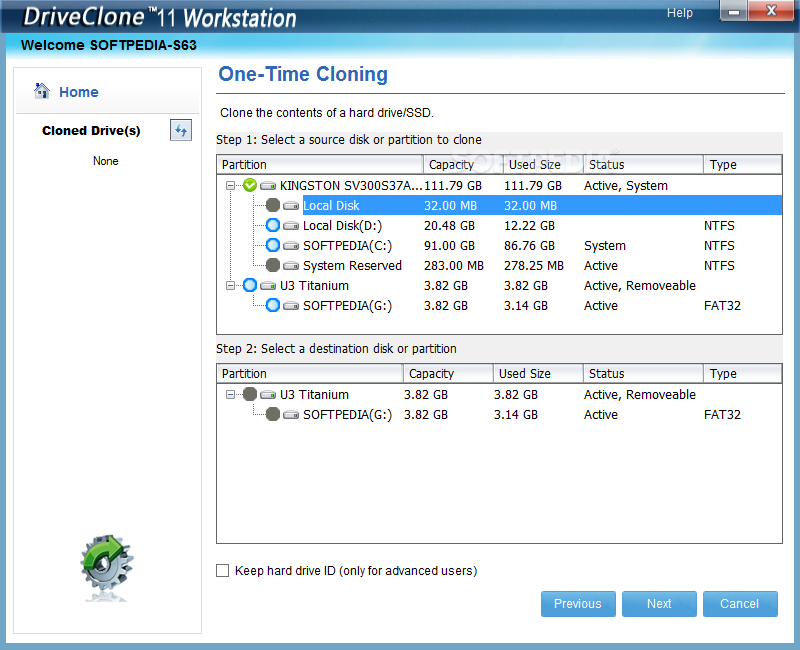Screen dimensions: 800x650
Task: Click the 86.76 GB used size value
Action: [529, 246]
